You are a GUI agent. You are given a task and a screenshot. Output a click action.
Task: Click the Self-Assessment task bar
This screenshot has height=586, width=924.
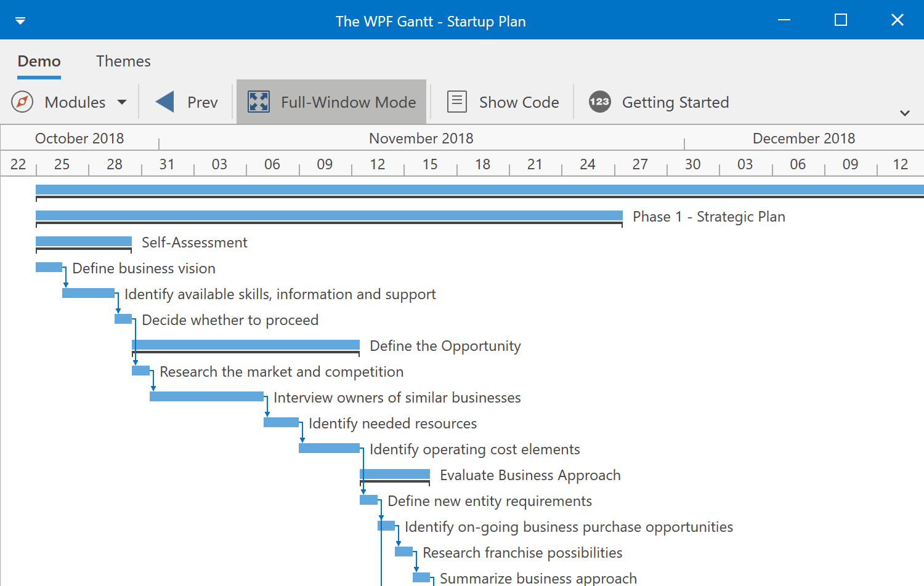(83, 241)
